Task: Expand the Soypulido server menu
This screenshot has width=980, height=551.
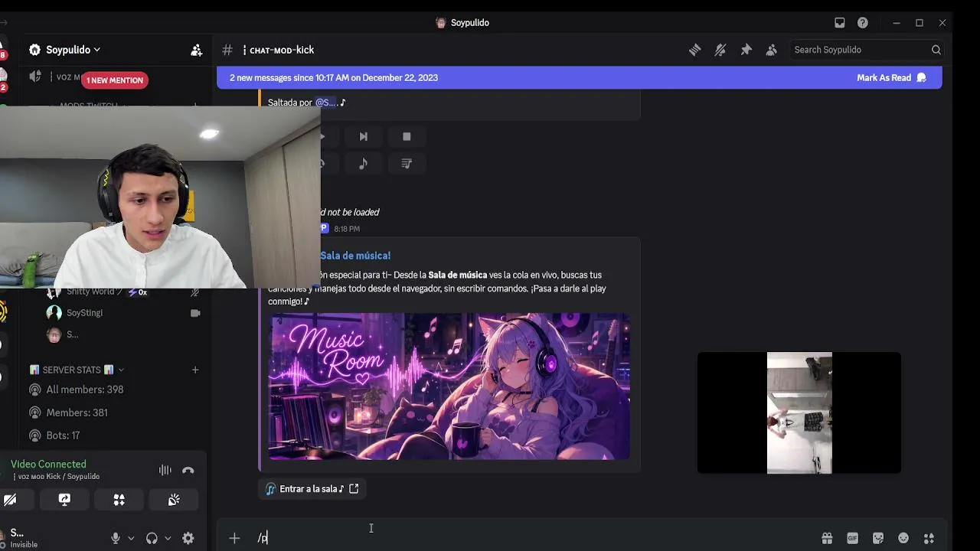Action: 74,50
